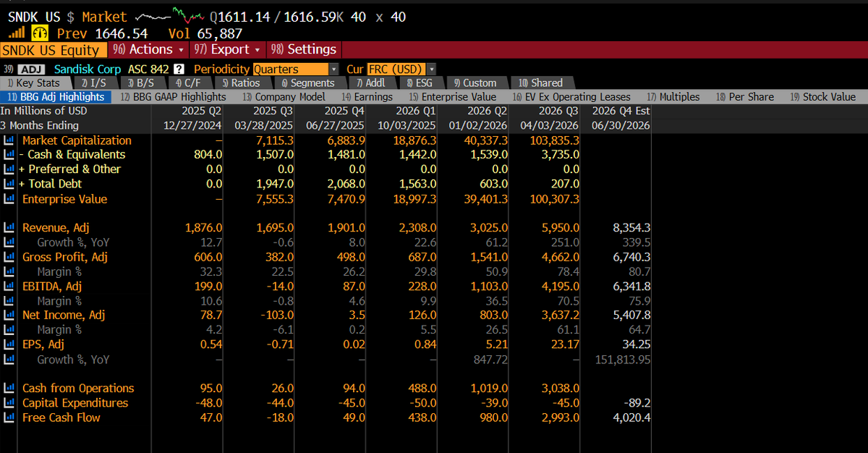Click Revenue estimate value 8,354.3
Screen dimensions: 868x453
tap(631, 228)
